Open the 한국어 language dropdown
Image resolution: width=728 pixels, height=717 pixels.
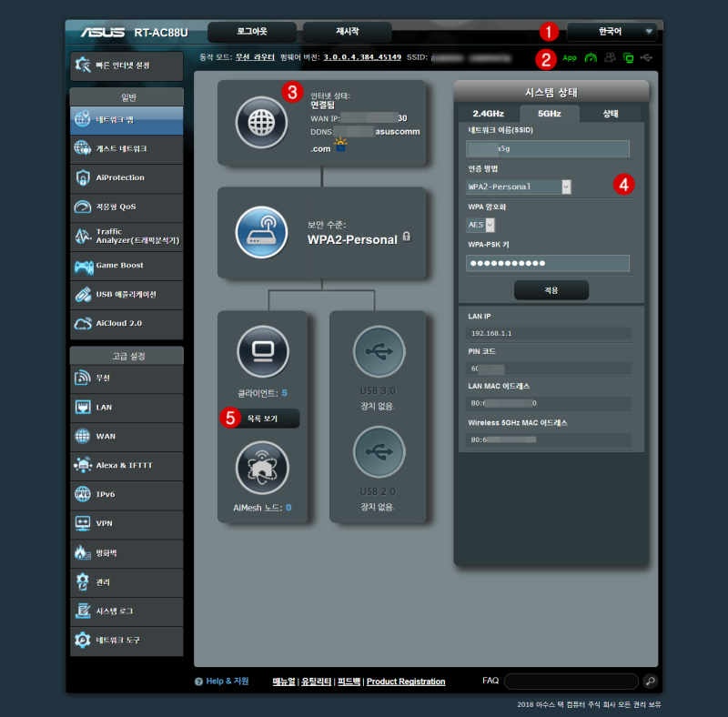(612, 32)
